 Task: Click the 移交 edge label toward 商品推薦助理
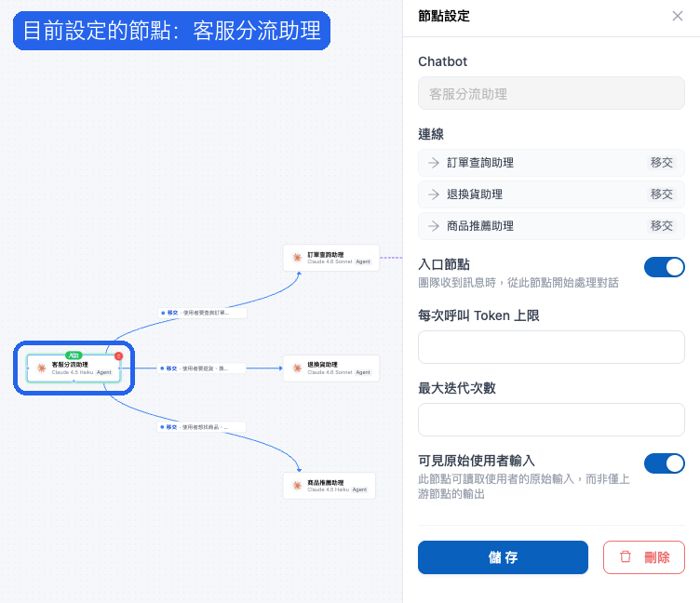click(x=201, y=427)
